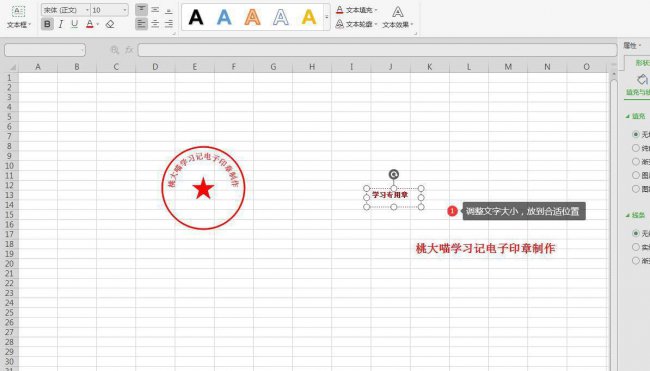Select the 无 radio under 线条
The height and width of the screenshot is (371, 650).
(x=635, y=233)
